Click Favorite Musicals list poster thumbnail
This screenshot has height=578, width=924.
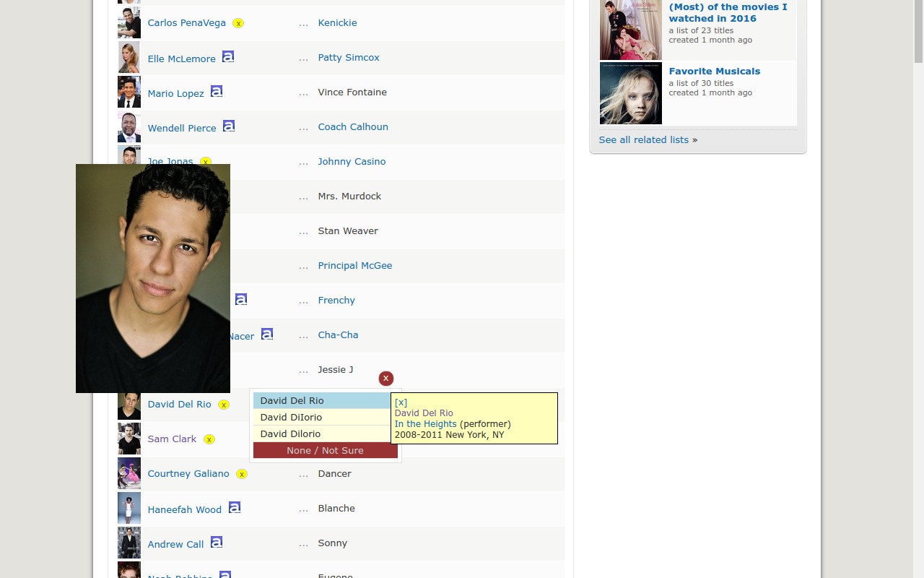click(631, 93)
